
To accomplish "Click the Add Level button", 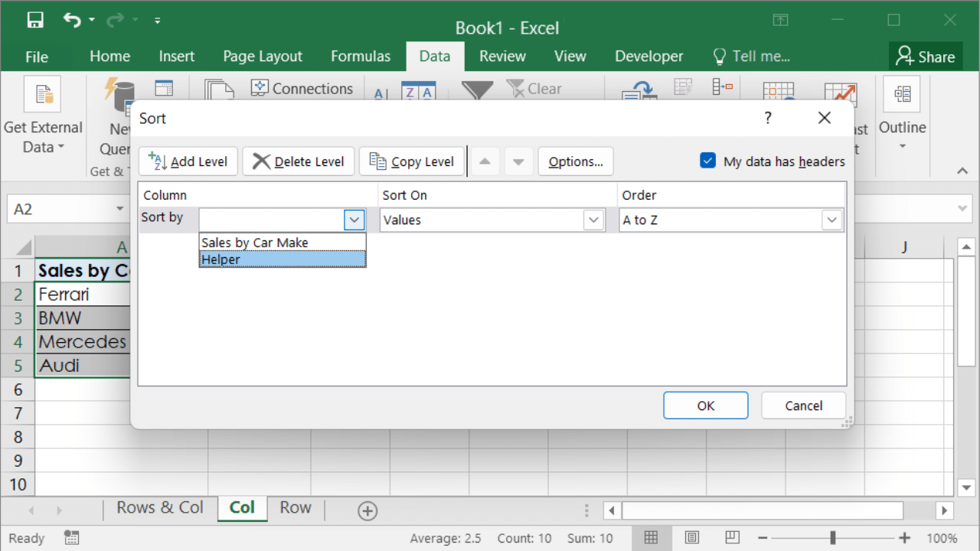I will (188, 161).
